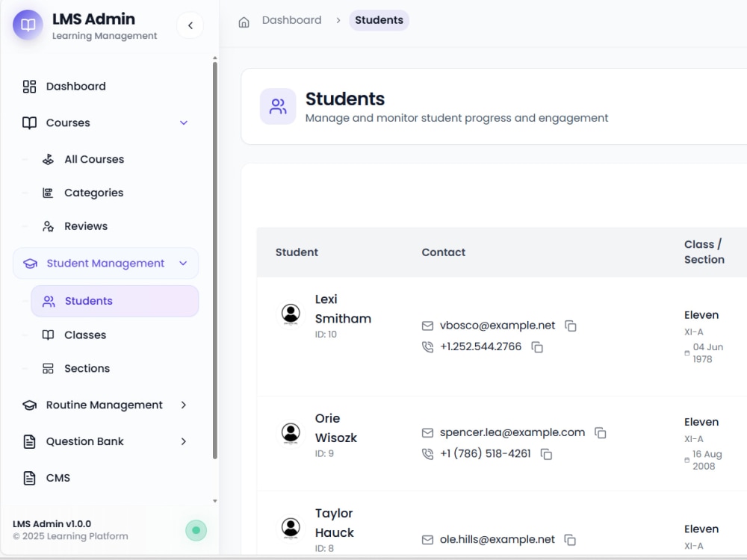
Task: Click the mail icon beside vbosco@example.net
Action: pos(427,326)
